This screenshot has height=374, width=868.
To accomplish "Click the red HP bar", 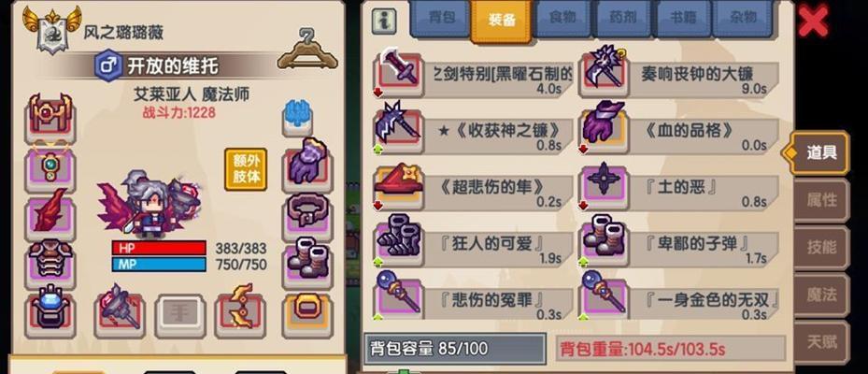I will (159, 248).
